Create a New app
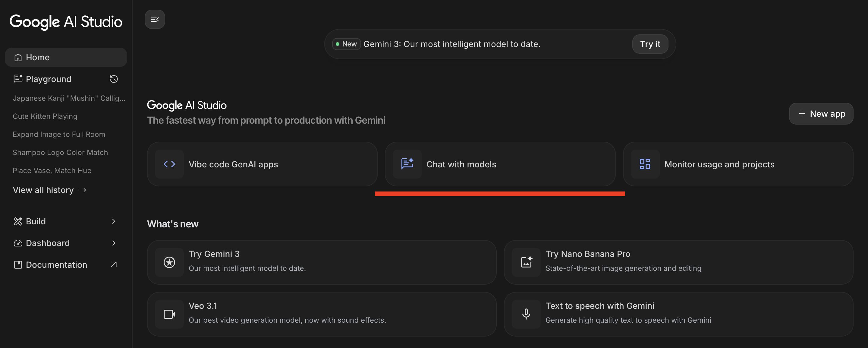The height and width of the screenshot is (348, 868). [821, 114]
